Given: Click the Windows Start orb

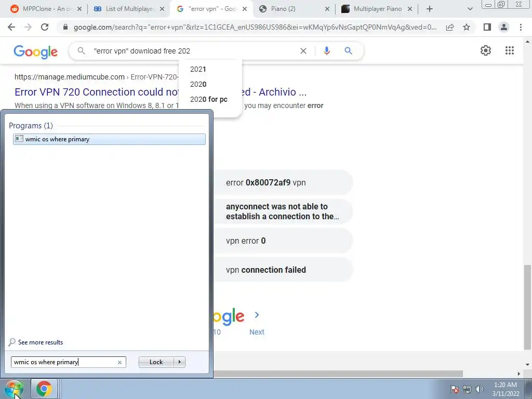Looking at the screenshot, I should pyautogui.click(x=14, y=389).
